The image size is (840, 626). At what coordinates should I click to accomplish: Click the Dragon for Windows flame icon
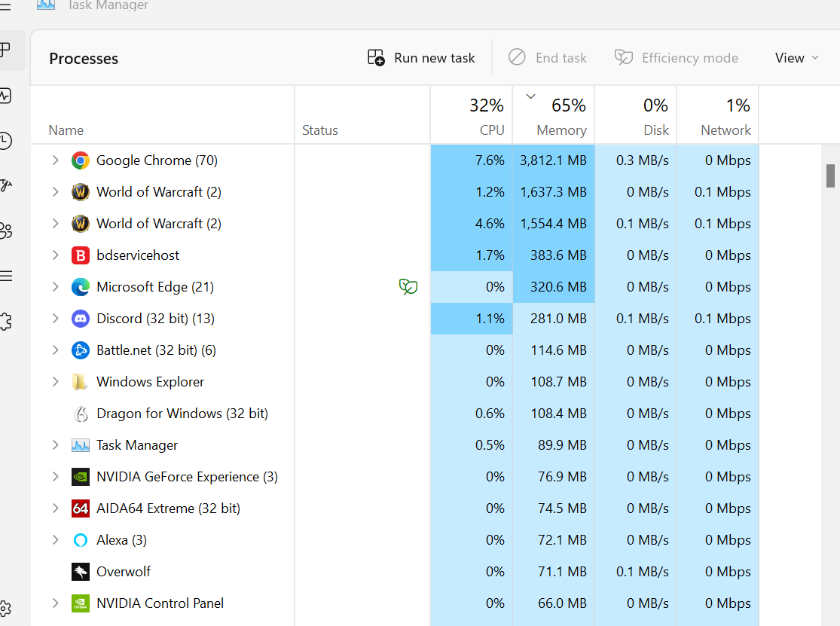[x=81, y=414]
